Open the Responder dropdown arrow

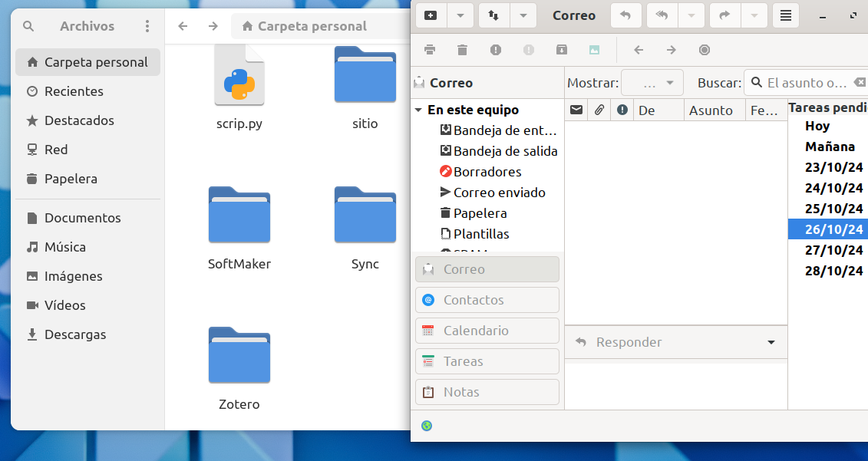click(771, 342)
